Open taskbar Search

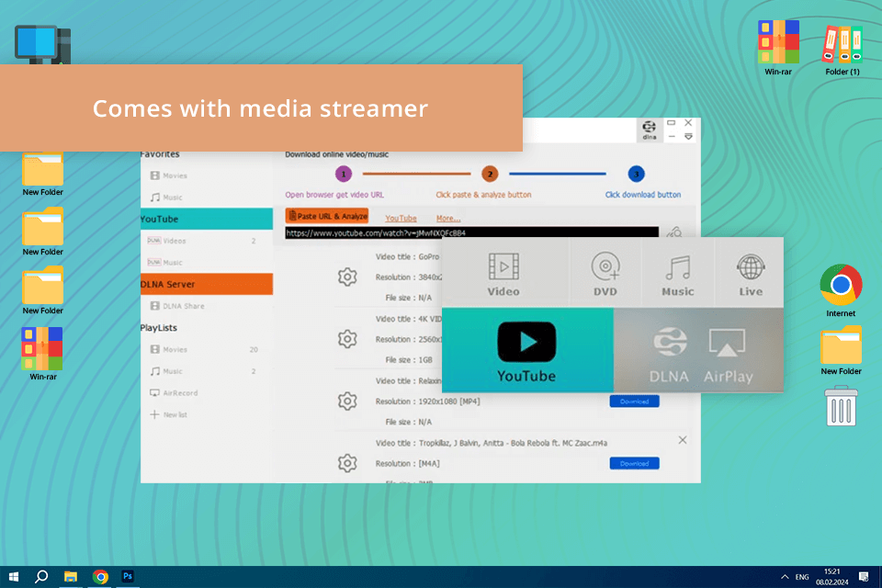[x=41, y=577]
